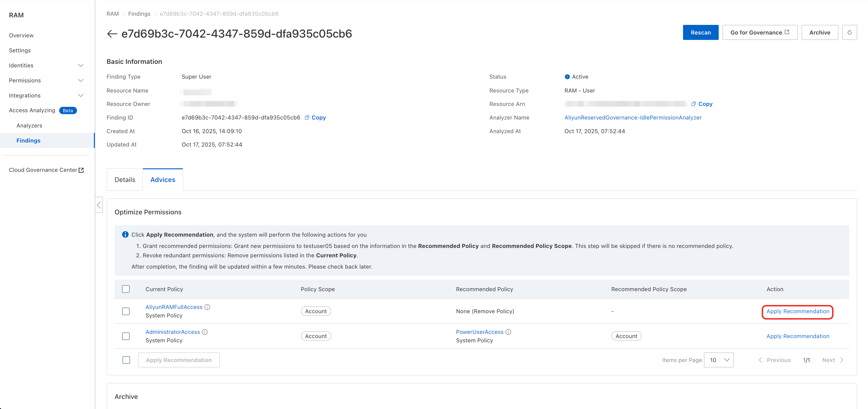Screen dimensions: 868x409
Task: Click the info icon next to AdministratorAccess
Action: (205, 332)
